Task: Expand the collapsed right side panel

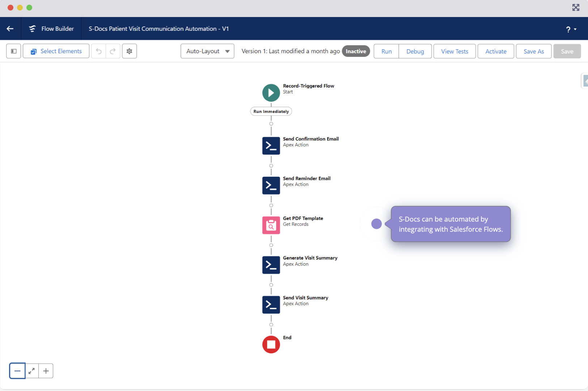Action: point(585,81)
